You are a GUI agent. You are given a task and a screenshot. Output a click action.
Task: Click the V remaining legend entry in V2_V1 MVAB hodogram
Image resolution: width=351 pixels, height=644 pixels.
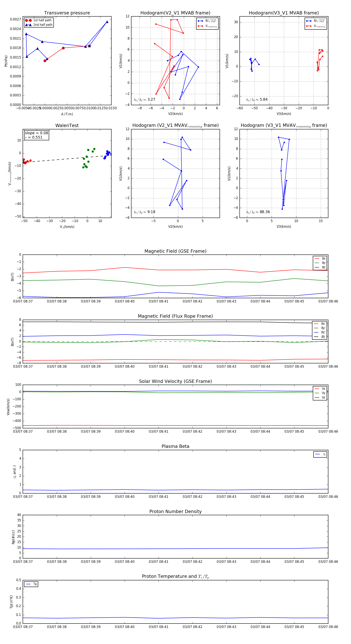coord(207,26)
